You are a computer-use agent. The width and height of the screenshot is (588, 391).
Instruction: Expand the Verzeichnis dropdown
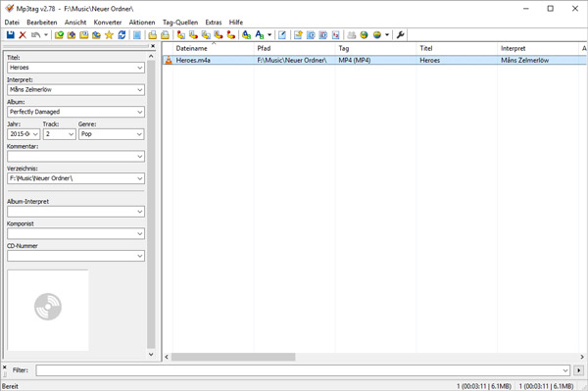tap(139, 178)
